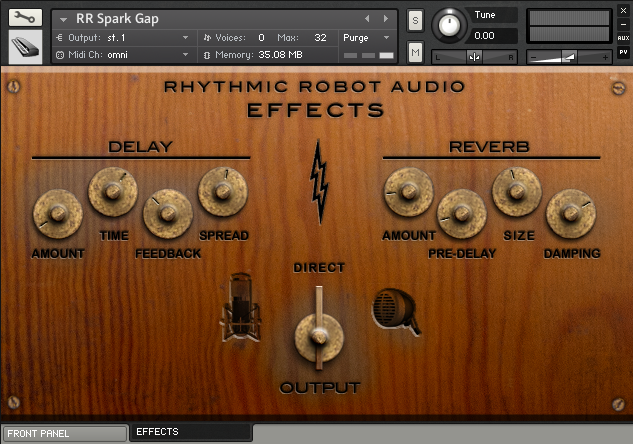Go to previous instrument preset arrow
Viewport: 633px width, 444px height.
tap(367, 19)
